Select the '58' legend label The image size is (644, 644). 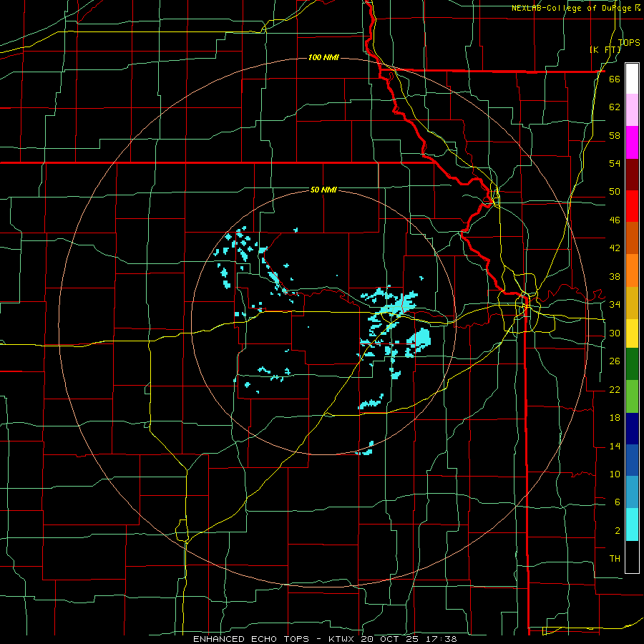click(x=615, y=135)
